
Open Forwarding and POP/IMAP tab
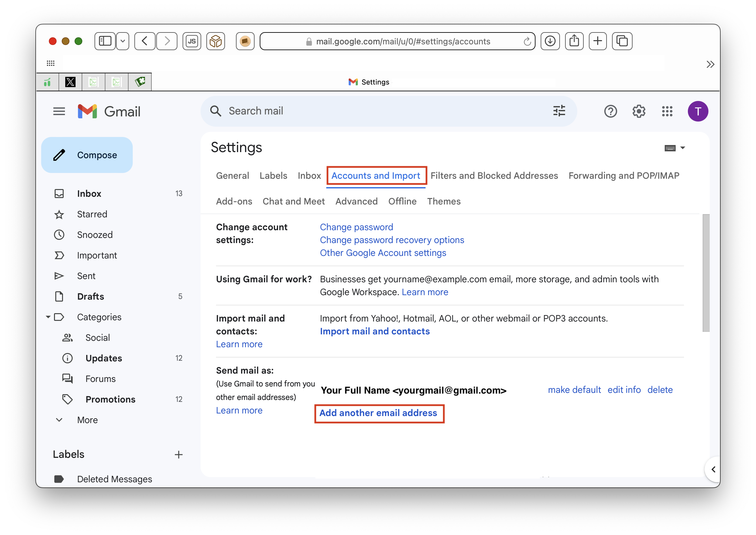point(624,176)
